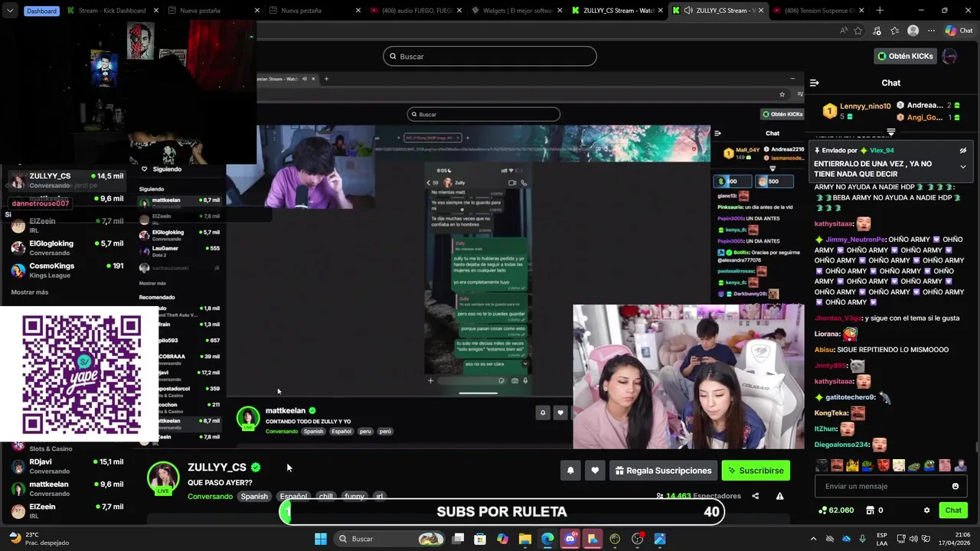Add this page to favorites star

pos(858,31)
